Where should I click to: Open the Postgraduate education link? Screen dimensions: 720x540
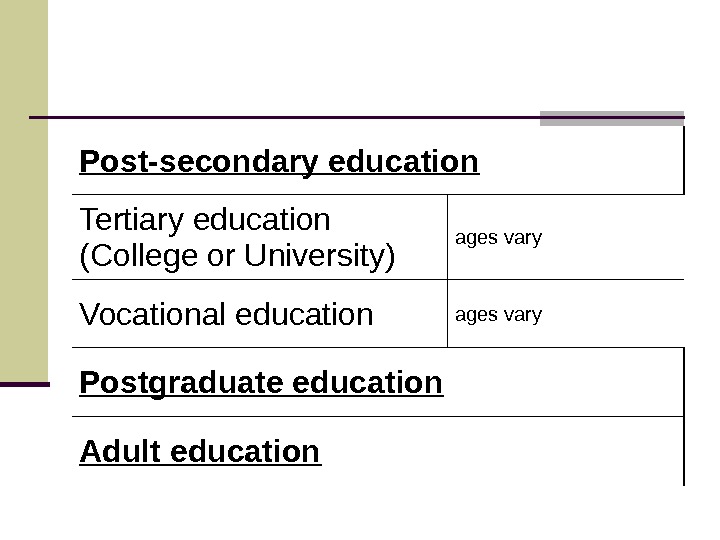(x=260, y=382)
